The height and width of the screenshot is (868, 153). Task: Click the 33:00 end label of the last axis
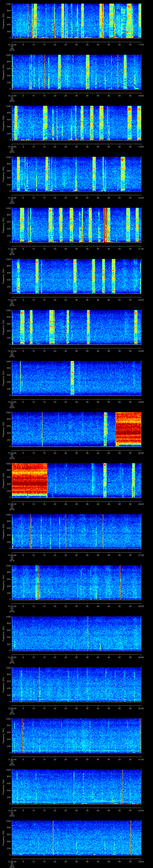pyautogui.click(x=141, y=861)
